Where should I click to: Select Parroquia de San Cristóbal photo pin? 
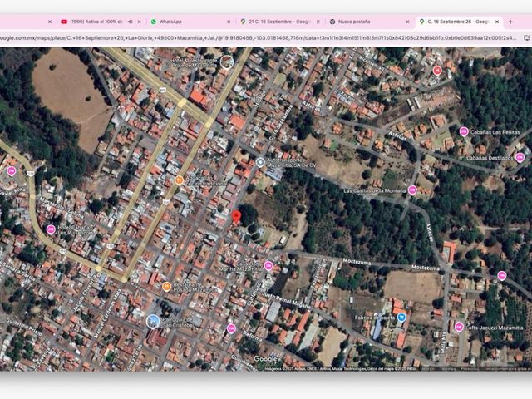(153, 322)
